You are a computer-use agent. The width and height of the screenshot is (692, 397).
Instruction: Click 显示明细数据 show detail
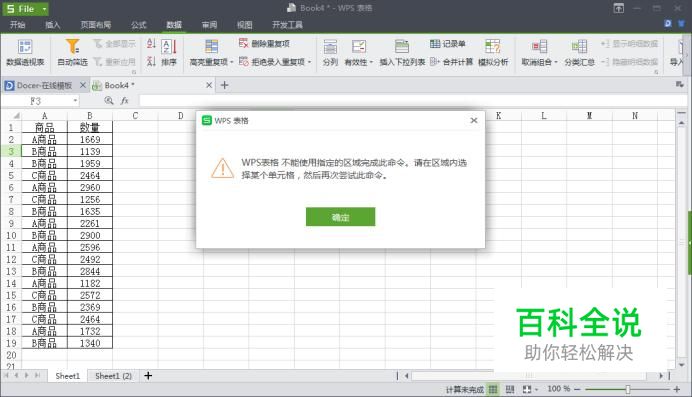629,44
